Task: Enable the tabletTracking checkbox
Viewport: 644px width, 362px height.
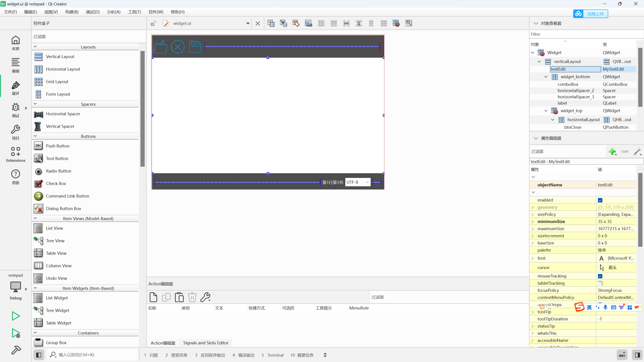Action: [x=600, y=283]
